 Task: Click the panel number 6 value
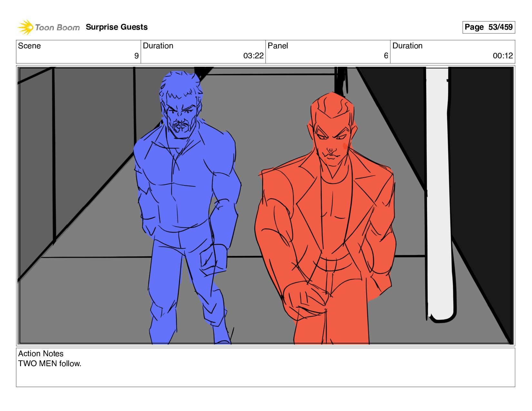[386, 56]
